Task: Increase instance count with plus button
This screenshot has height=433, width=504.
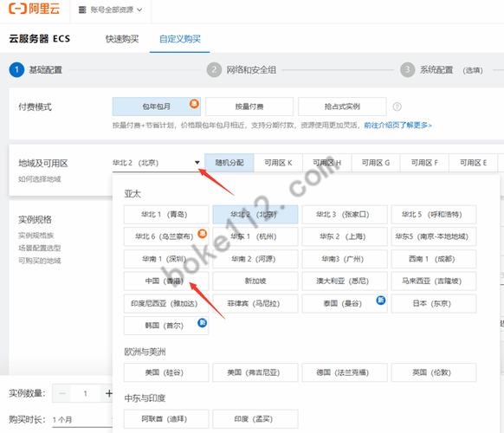Action: coord(108,393)
